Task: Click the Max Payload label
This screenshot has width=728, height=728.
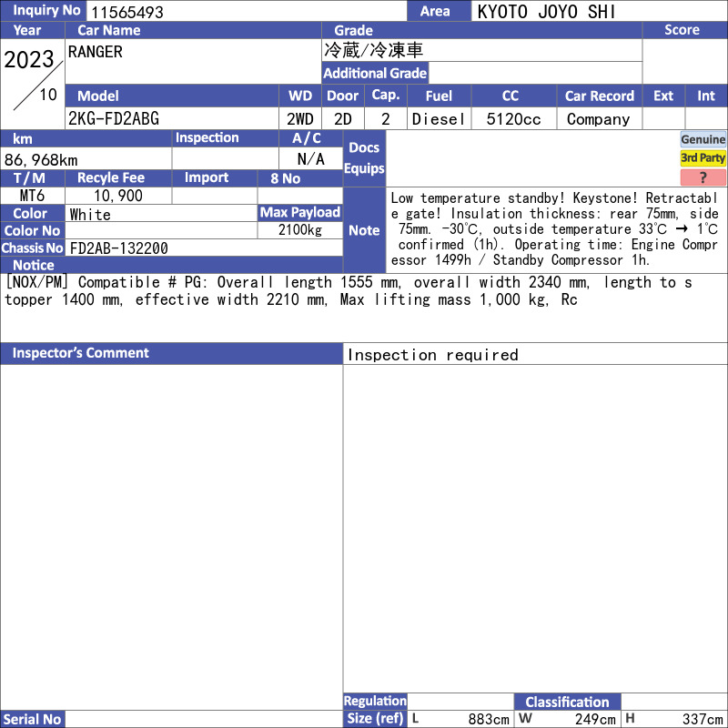Action: pyautogui.click(x=300, y=212)
